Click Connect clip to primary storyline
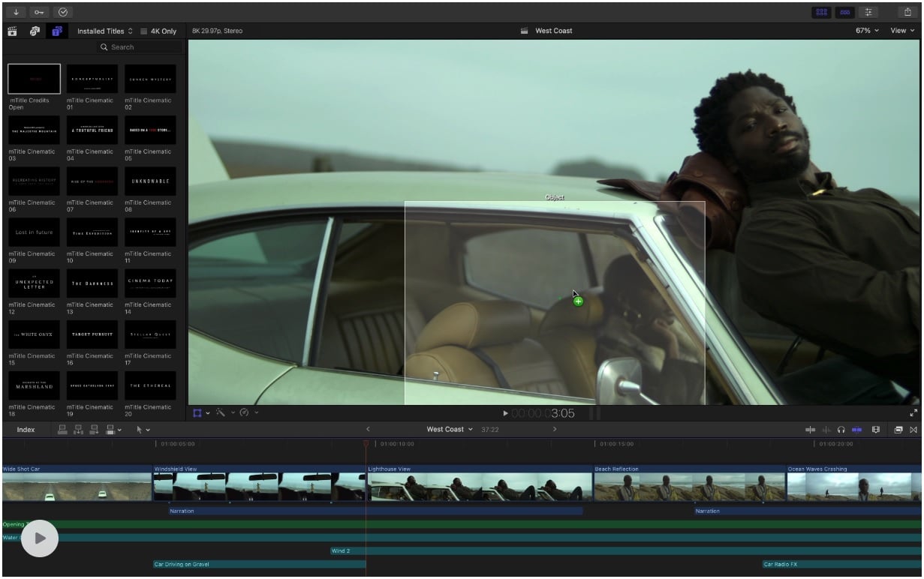 pyautogui.click(x=62, y=430)
